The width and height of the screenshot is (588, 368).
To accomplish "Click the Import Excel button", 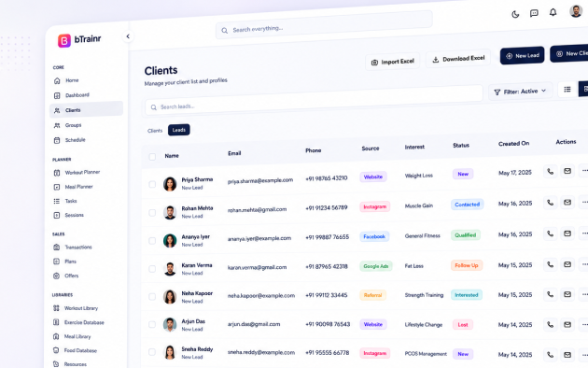I will [392, 62].
